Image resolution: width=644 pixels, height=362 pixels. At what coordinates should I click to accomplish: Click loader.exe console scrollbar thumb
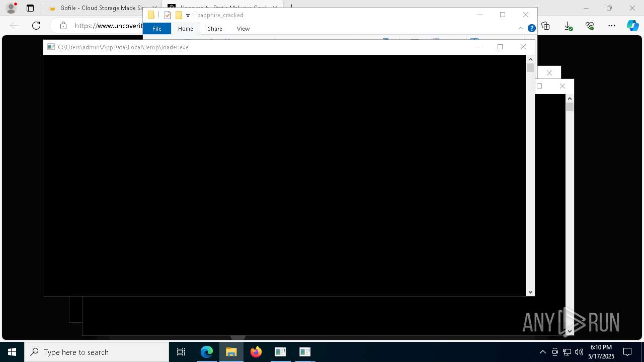[x=530, y=67]
